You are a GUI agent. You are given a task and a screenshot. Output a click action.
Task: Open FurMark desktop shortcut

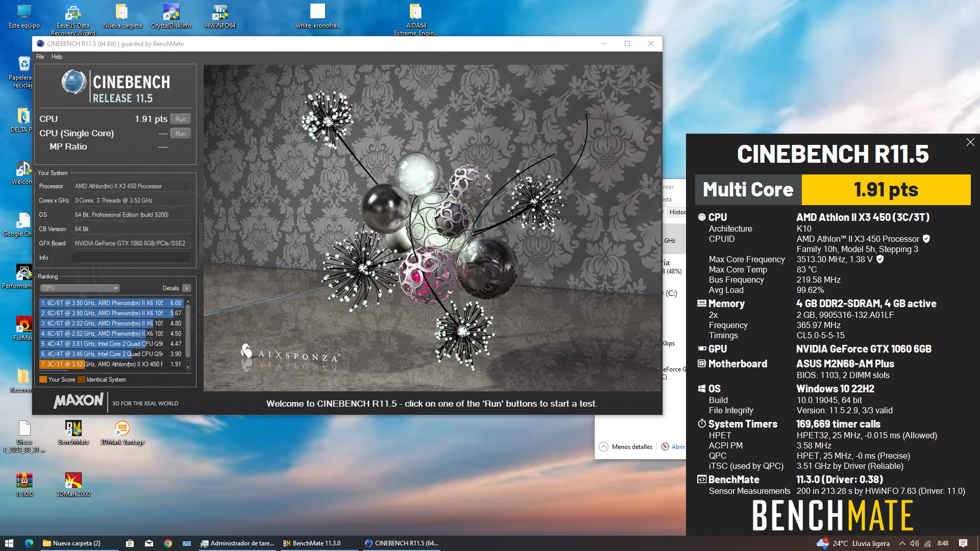coord(23,328)
